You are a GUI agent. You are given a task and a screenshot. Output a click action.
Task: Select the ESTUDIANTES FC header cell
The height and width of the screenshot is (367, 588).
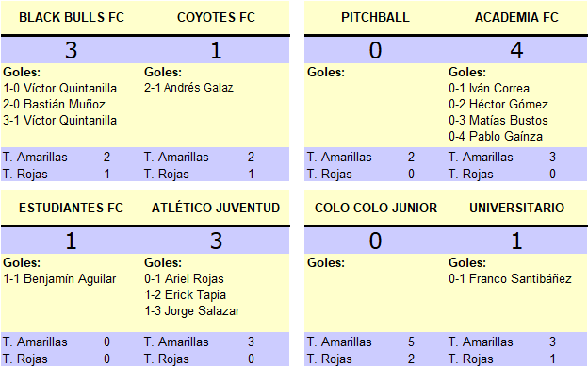pyautogui.click(x=72, y=208)
